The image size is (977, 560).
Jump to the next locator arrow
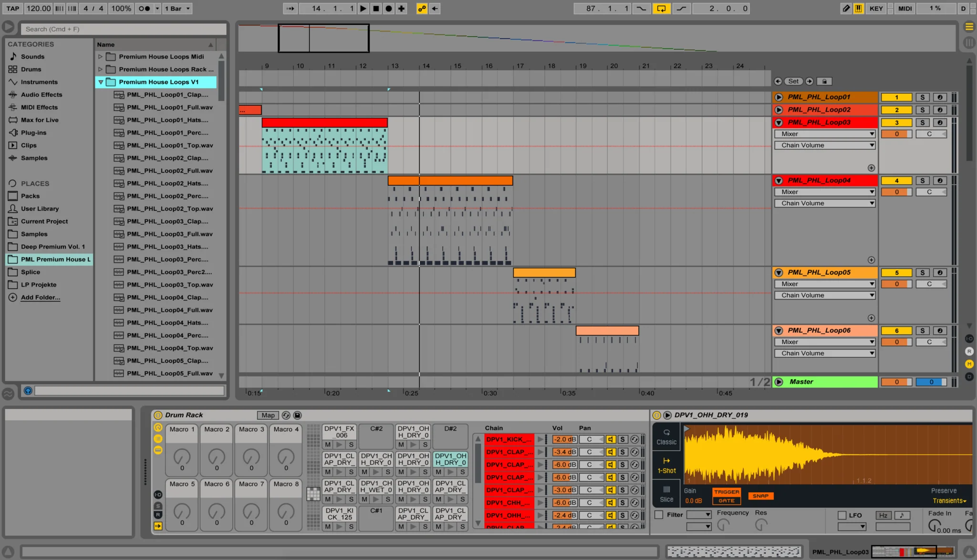[x=809, y=81]
